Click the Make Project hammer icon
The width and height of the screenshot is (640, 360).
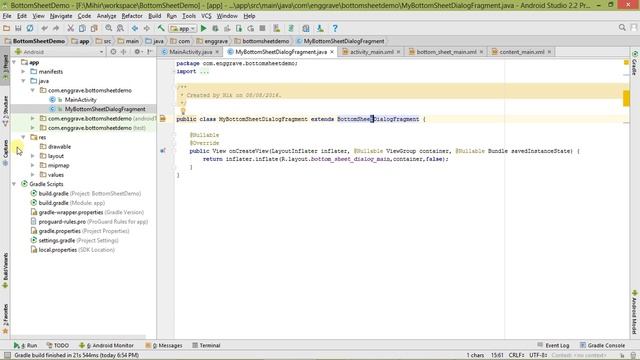coord(161,28)
